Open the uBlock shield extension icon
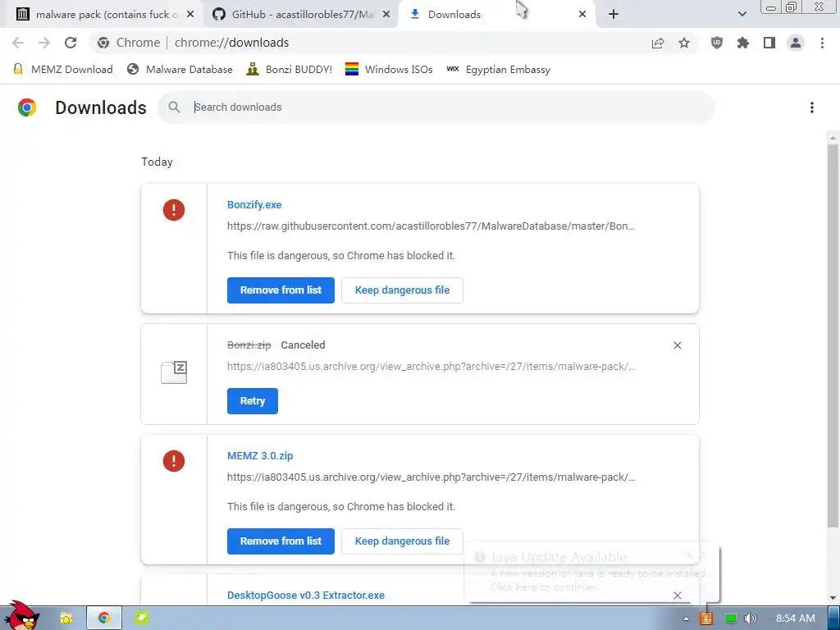Image resolution: width=840 pixels, height=630 pixels. (x=717, y=43)
